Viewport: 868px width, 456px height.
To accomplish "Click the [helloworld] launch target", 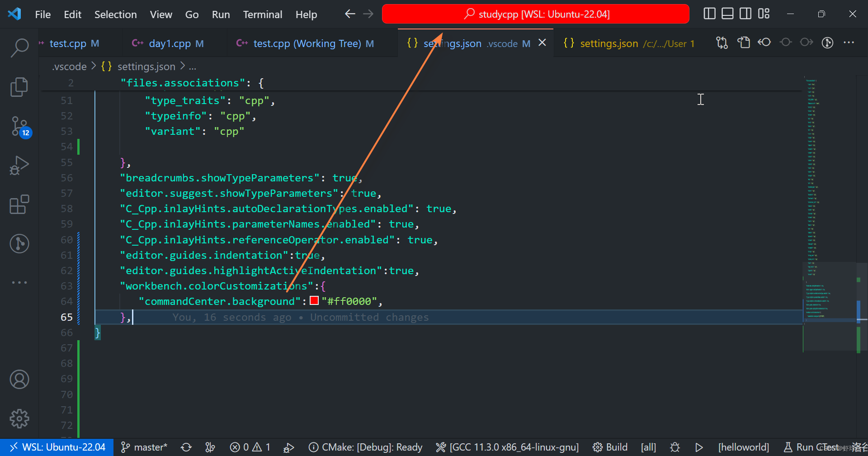I will tap(744, 447).
